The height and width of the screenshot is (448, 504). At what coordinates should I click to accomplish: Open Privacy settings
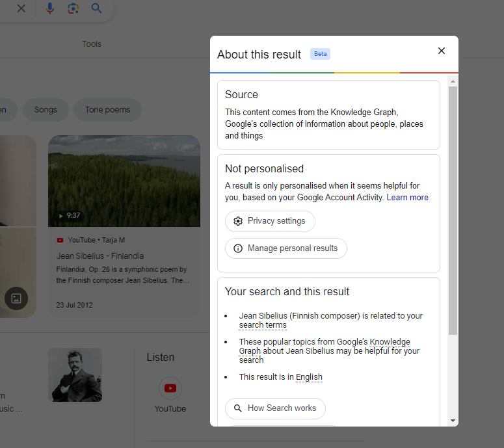[270, 221]
